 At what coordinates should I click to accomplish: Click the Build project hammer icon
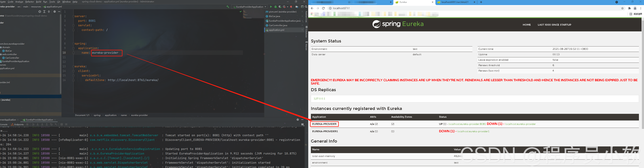coord(228,7)
